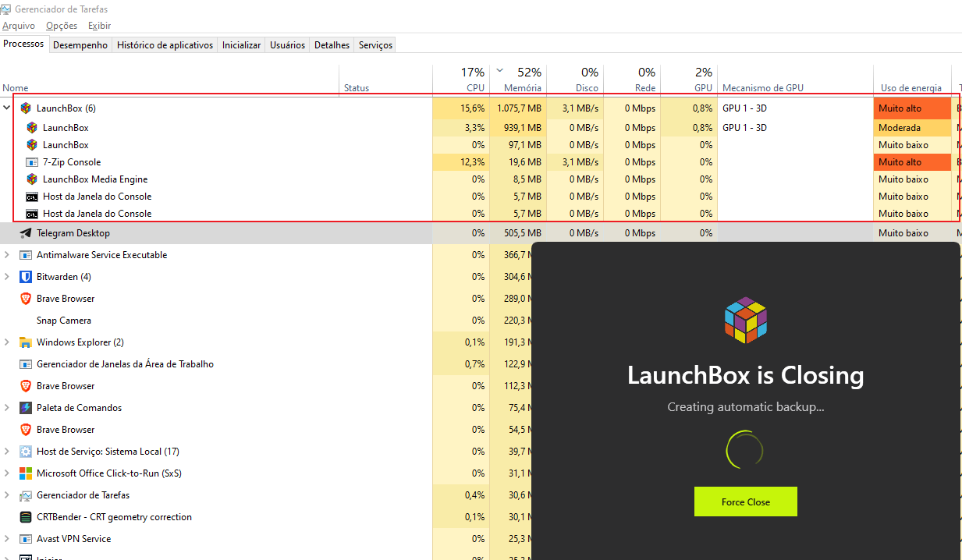Image resolution: width=962 pixels, height=560 pixels.
Task: Switch to the Serviços tab
Action: coord(375,45)
